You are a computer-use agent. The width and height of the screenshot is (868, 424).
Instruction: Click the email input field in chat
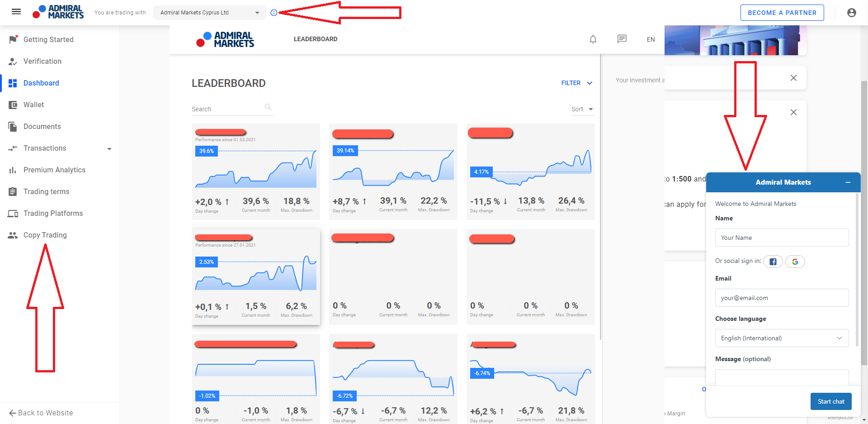782,298
